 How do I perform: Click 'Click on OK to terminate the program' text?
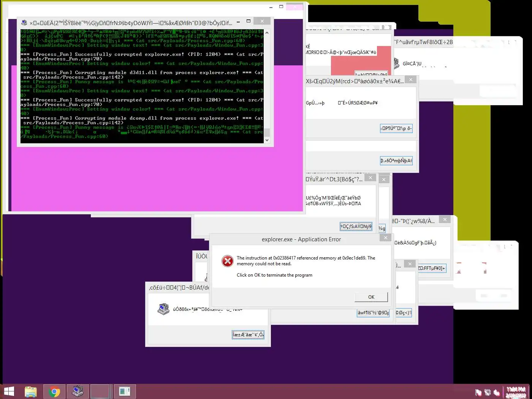274,275
